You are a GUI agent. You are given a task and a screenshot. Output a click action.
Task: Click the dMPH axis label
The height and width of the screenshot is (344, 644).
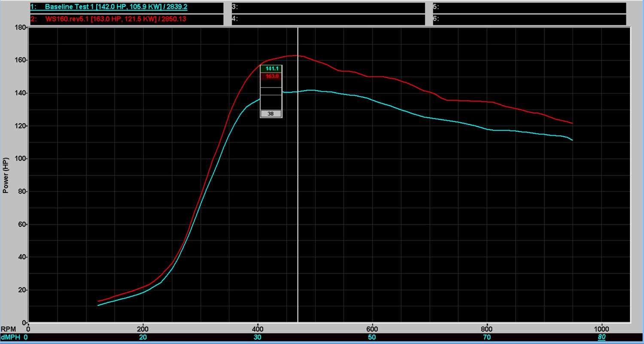pos(11,337)
